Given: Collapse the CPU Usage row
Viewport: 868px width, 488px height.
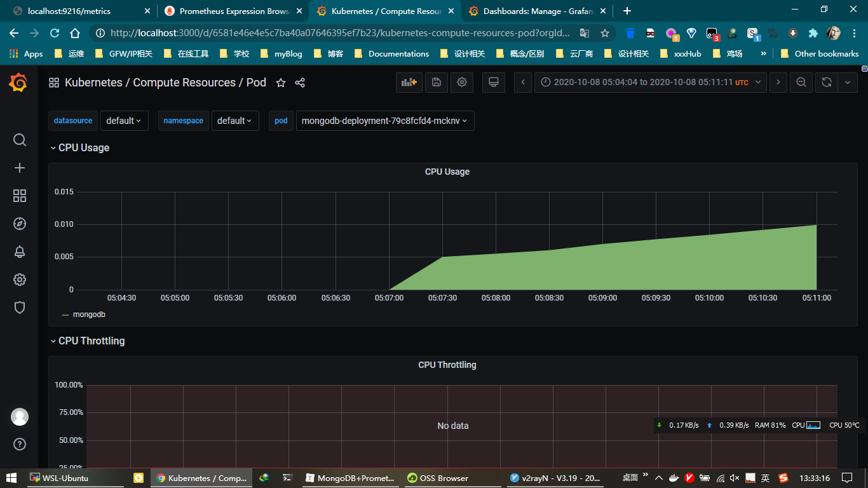Looking at the screenshot, I should tap(83, 147).
